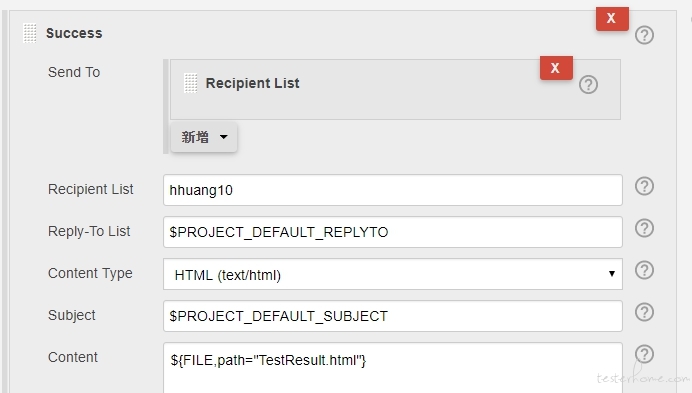Select the Success section heading

pos(74,33)
